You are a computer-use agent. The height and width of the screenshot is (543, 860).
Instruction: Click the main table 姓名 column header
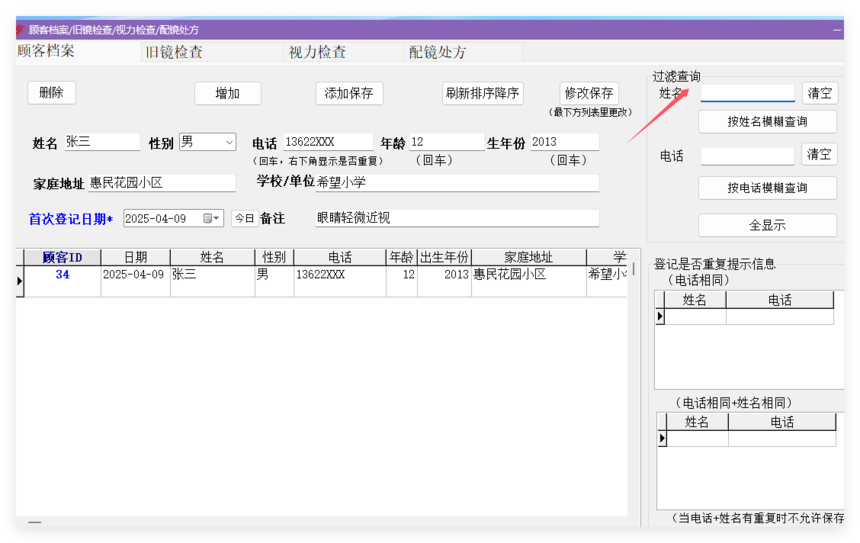click(x=212, y=257)
